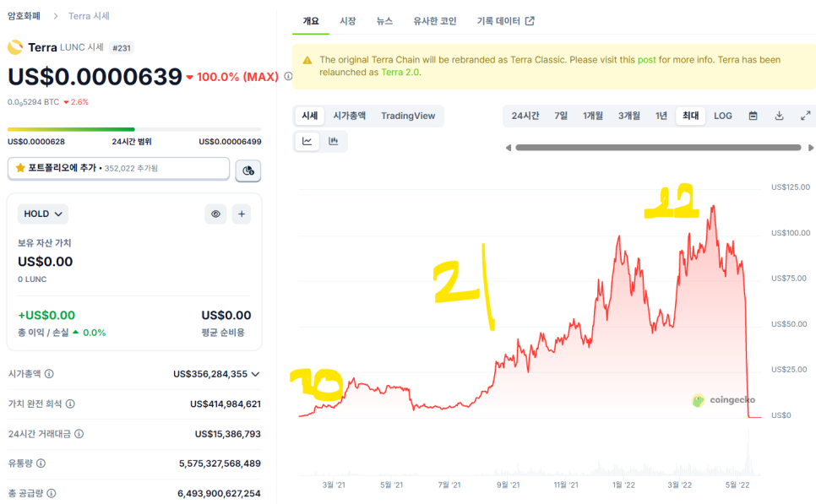This screenshot has width=816, height=504.
Task: Add a transaction with the plus icon
Action: pyautogui.click(x=242, y=214)
